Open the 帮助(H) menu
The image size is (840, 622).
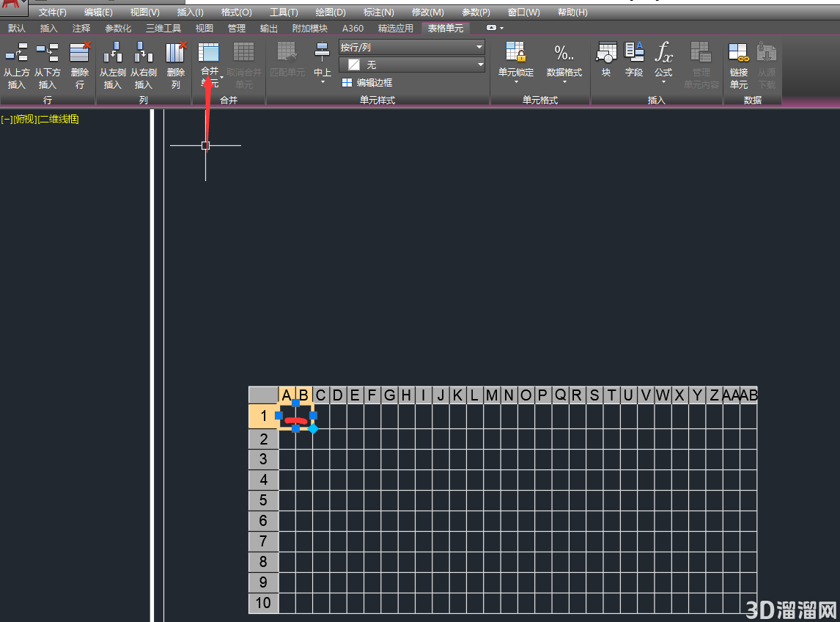pos(572,12)
